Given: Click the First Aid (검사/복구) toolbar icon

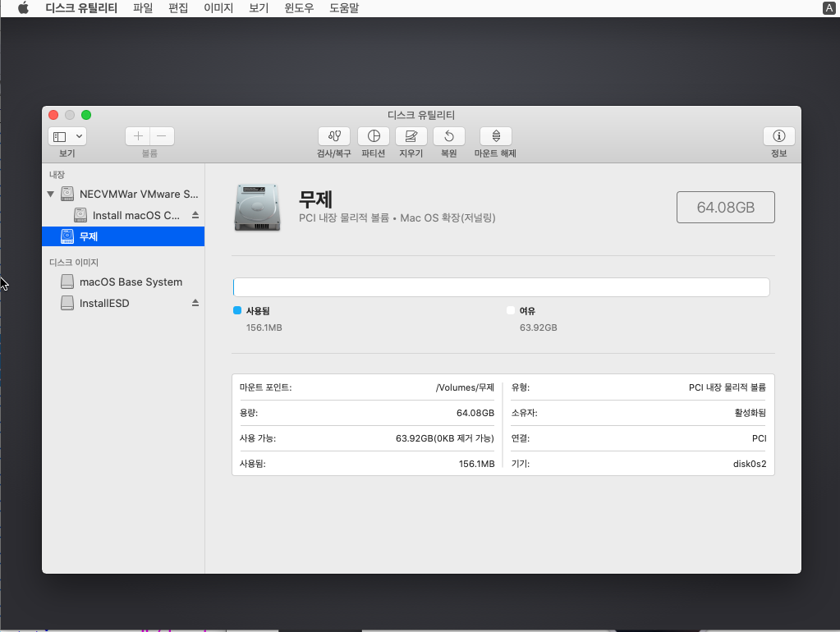Looking at the screenshot, I should pos(333,136).
